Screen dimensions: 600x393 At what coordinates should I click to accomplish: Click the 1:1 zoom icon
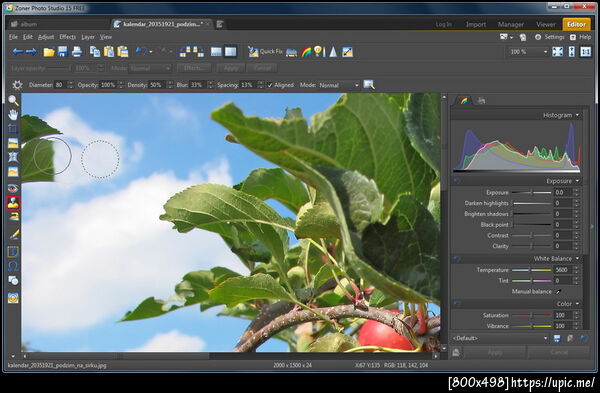(x=585, y=52)
